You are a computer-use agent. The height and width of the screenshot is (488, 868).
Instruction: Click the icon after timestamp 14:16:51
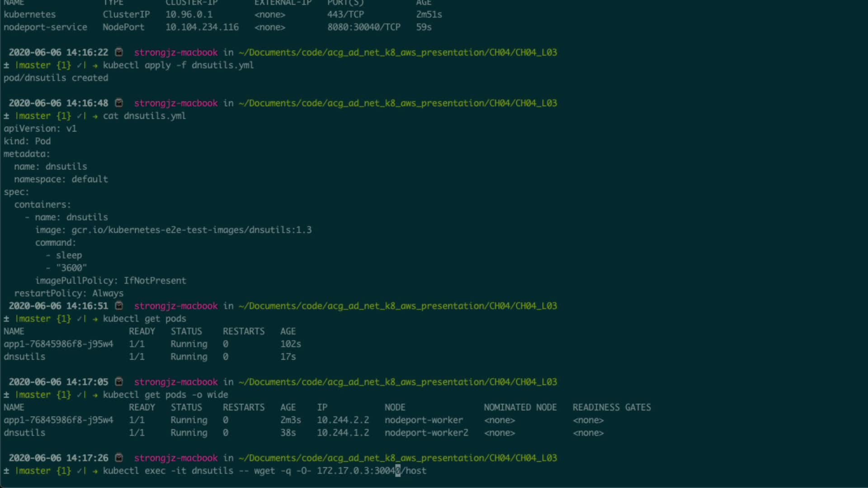tap(119, 306)
